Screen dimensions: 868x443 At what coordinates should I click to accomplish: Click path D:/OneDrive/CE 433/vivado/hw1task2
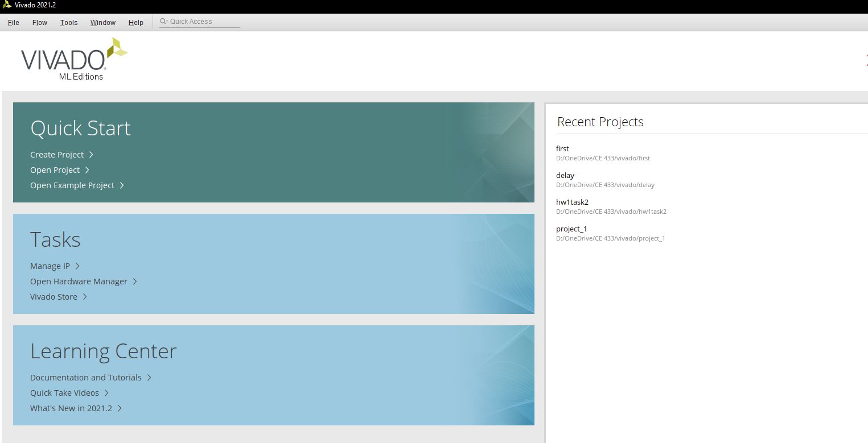[611, 212]
